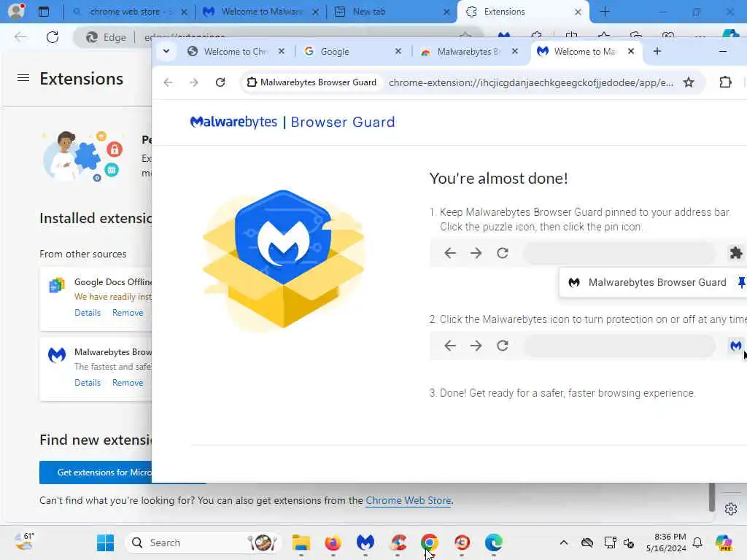
Task: Launch Firefox from the taskbar
Action: coord(333,542)
